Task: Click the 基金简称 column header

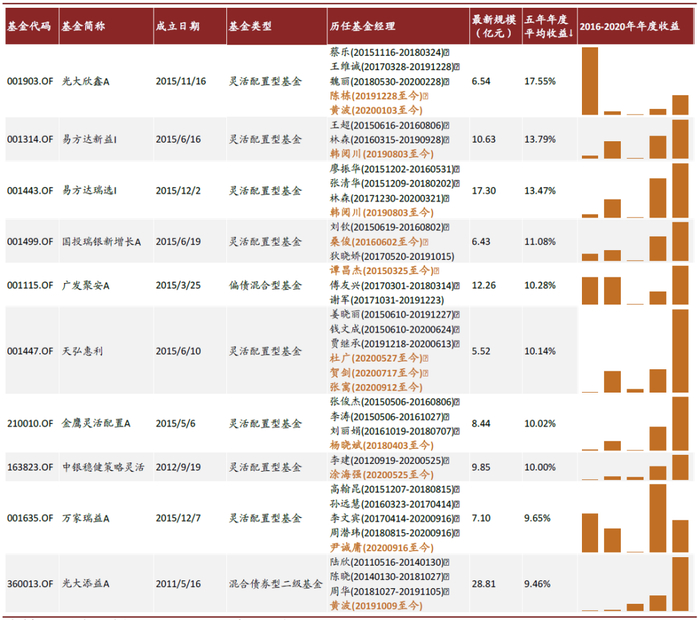Action: point(83,26)
